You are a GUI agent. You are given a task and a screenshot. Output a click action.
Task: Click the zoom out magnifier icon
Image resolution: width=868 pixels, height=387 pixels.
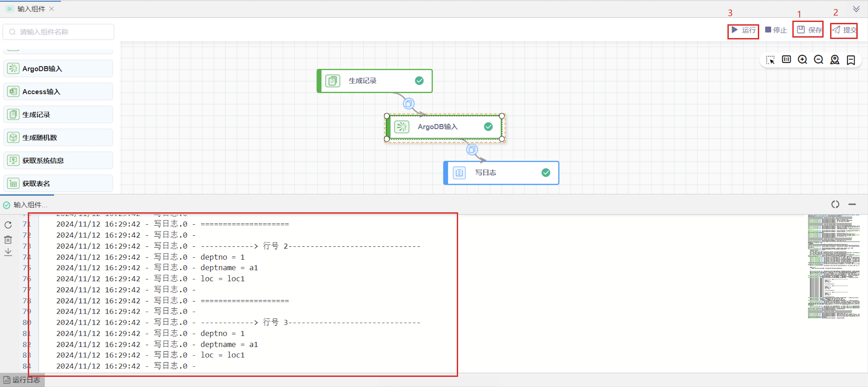[x=818, y=60]
